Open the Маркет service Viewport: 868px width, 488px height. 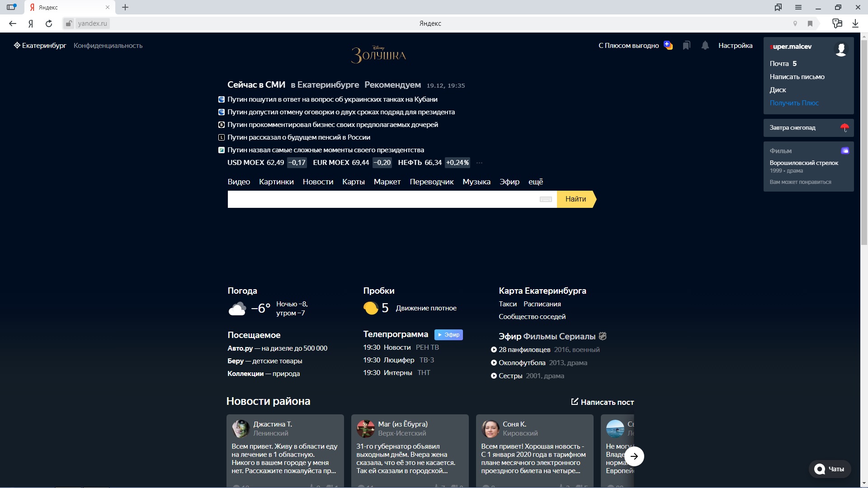tap(387, 182)
